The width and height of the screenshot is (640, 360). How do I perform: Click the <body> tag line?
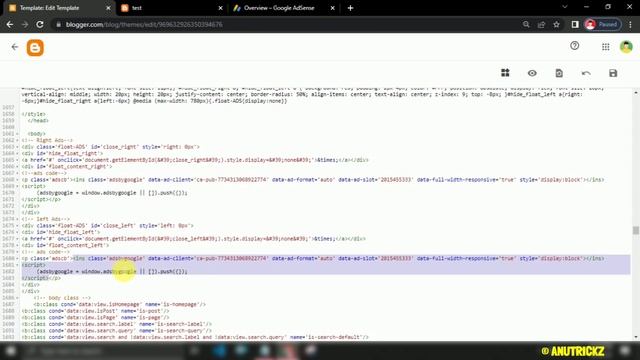click(37, 134)
